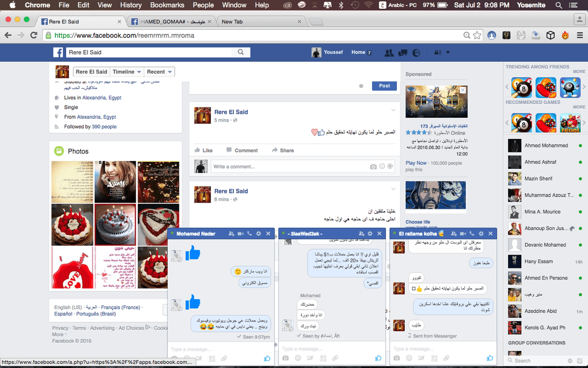The height and width of the screenshot is (368, 588).
Task: Open chat settings gear in El ra5ama kolha window
Action: 481,234
